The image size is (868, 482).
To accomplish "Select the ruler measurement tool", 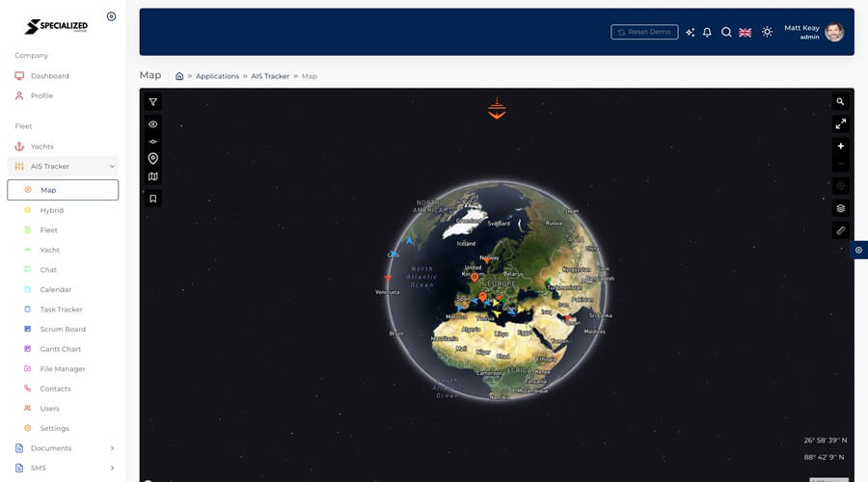I will (x=840, y=230).
